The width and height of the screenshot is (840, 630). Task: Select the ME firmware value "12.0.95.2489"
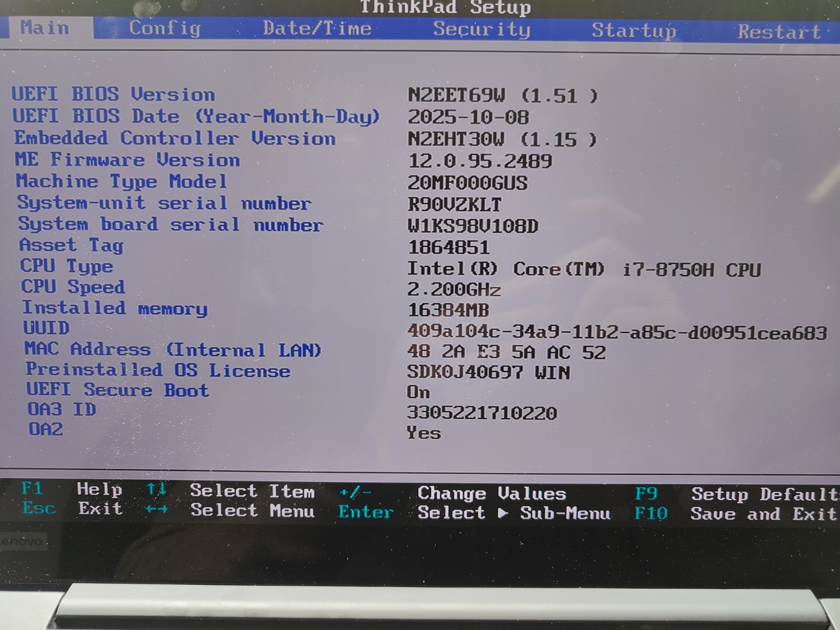pos(480,161)
